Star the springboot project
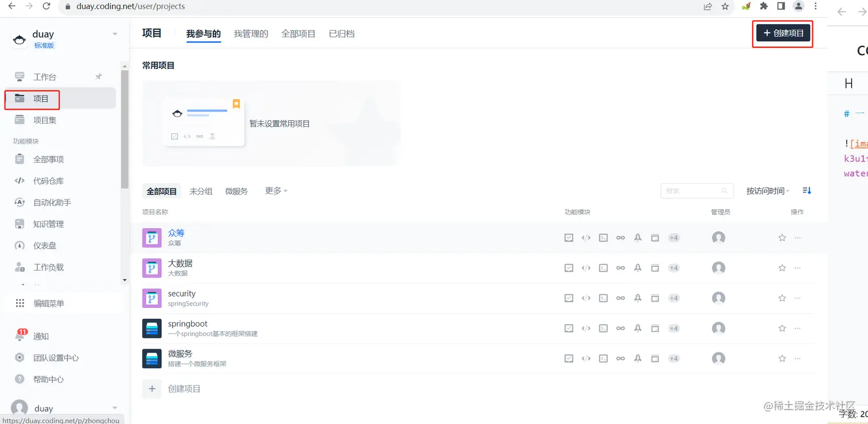868x424 pixels. click(x=782, y=328)
